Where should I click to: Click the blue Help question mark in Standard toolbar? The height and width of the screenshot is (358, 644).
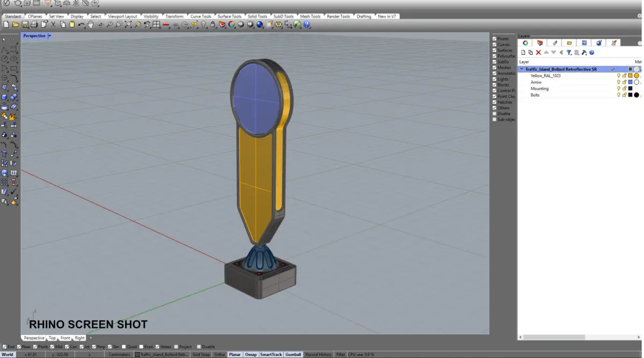pyautogui.click(x=307, y=25)
